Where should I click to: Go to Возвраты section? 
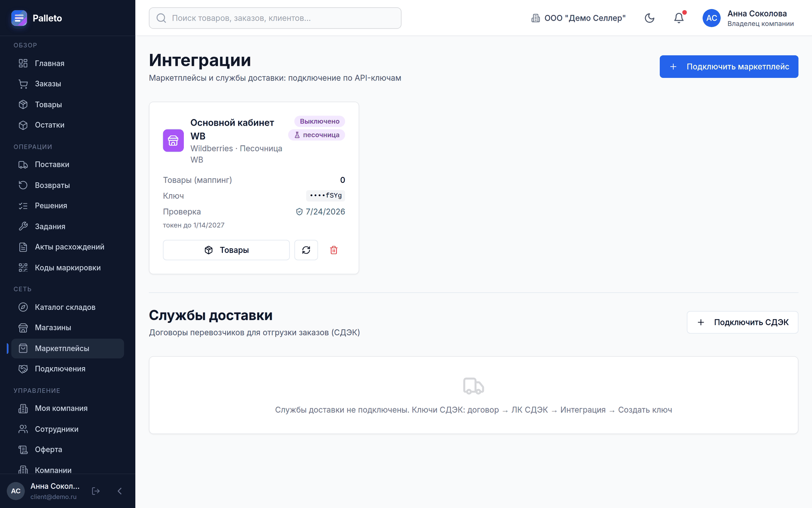[68, 185]
